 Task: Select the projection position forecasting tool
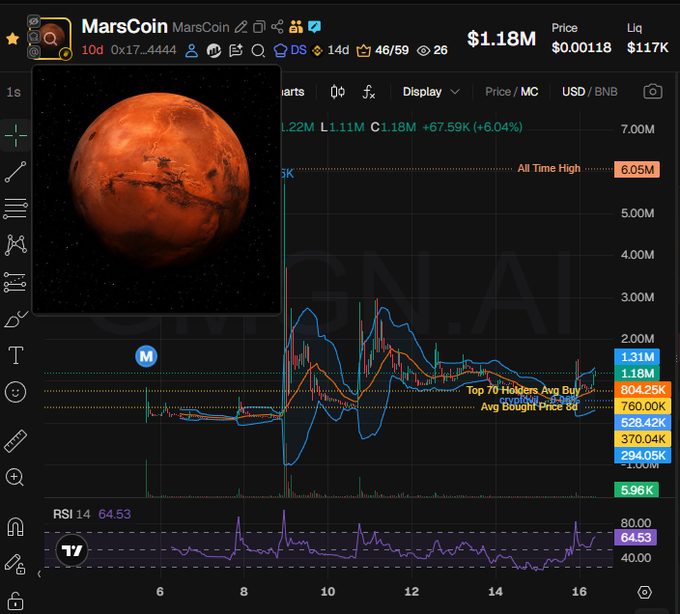[x=16, y=282]
